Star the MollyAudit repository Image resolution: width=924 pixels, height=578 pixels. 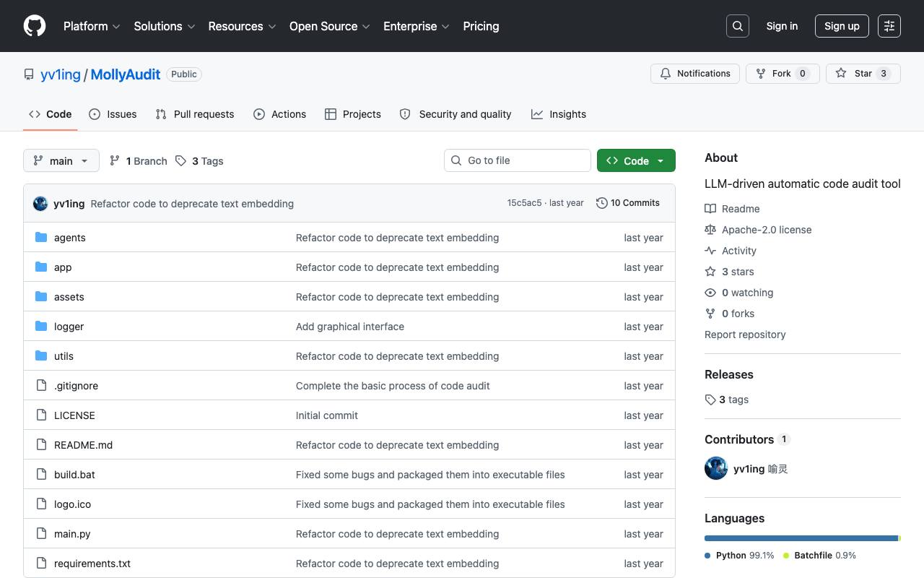tap(863, 74)
